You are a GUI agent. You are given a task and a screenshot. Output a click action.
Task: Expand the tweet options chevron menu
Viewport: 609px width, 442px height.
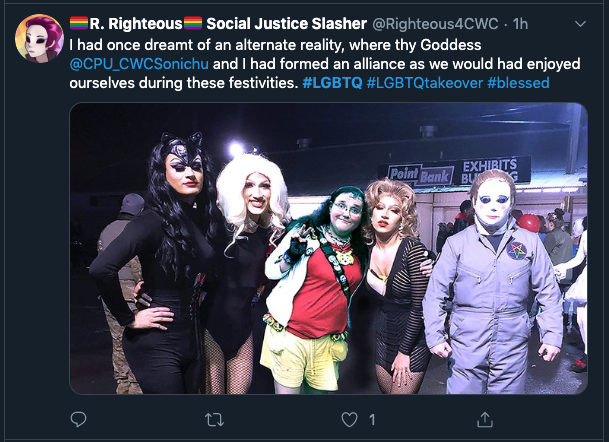(580, 24)
